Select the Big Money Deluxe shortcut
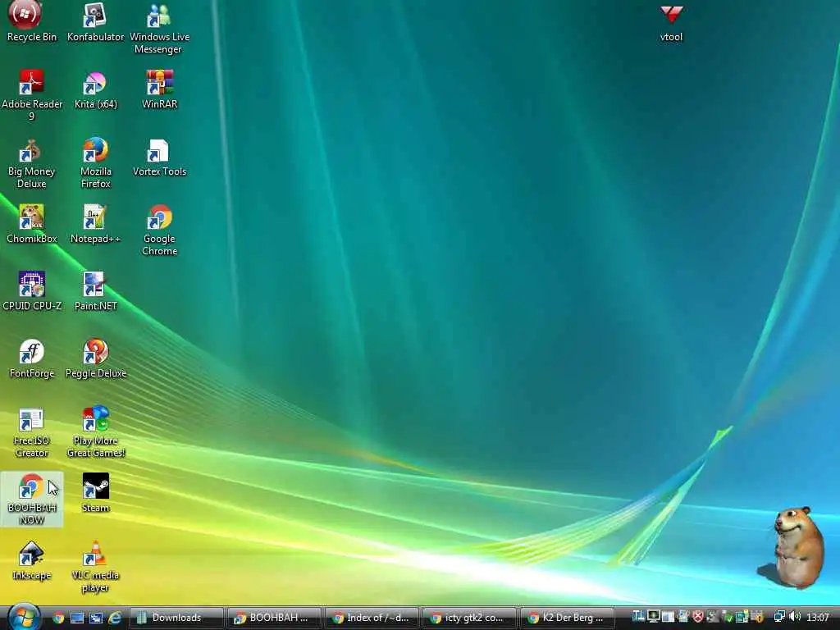This screenshot has height=630, width=840. 31,163
